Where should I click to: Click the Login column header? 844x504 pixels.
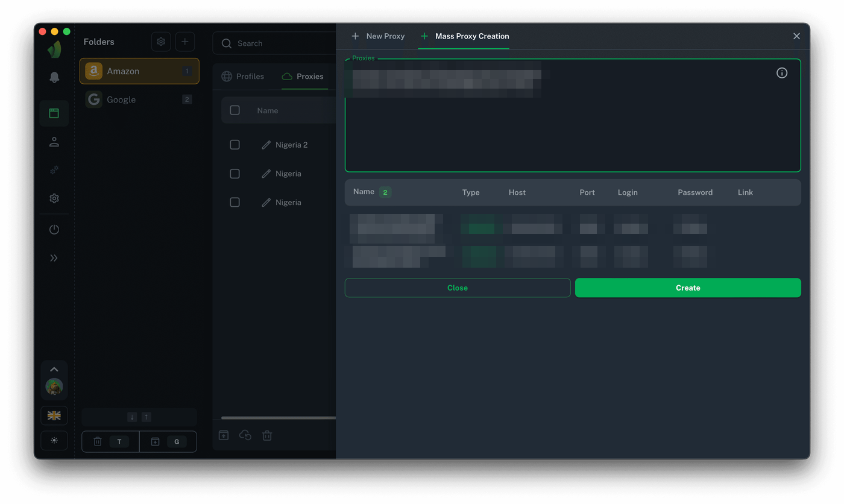[628, 192]
